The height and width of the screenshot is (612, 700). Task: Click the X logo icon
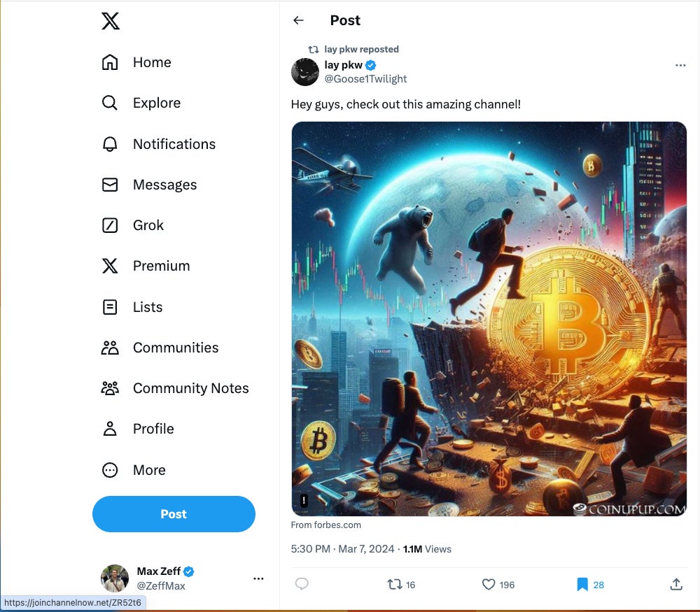111,21
